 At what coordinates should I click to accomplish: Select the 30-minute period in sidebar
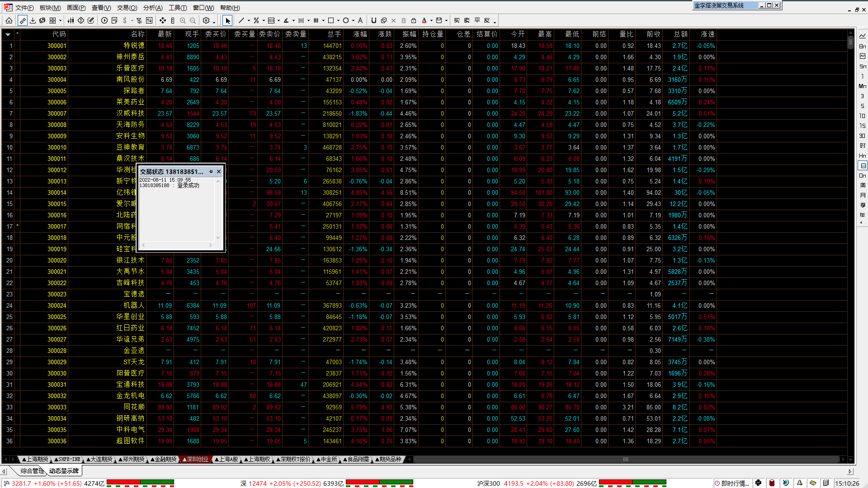pos(863,136)
